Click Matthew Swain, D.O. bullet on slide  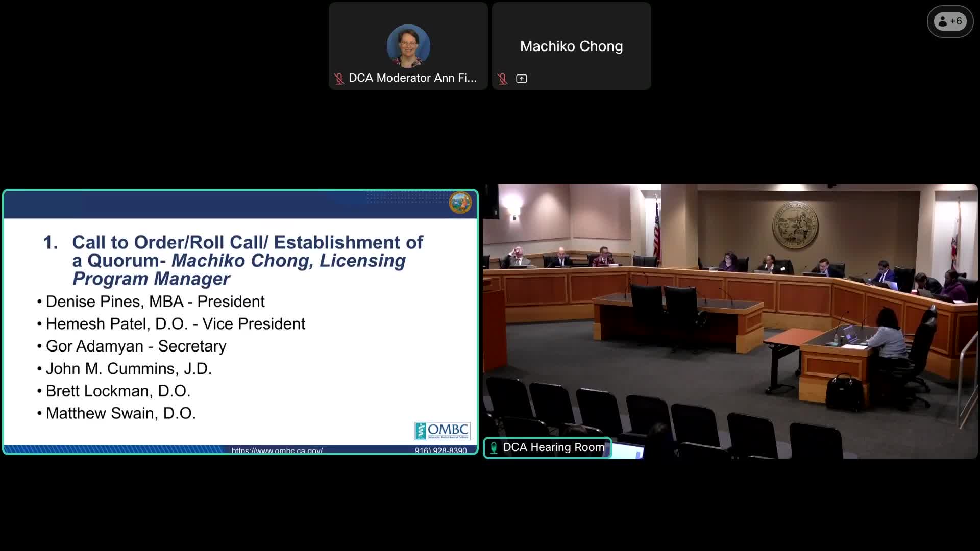(x=120, y=413)
